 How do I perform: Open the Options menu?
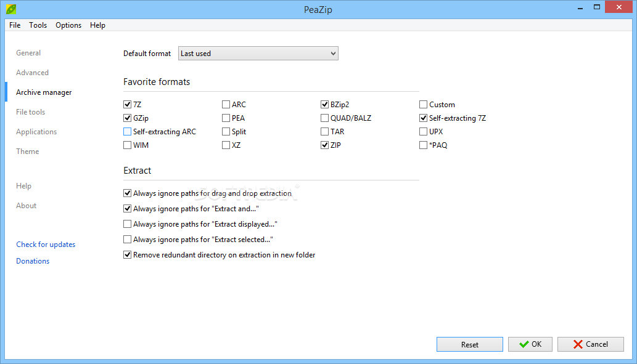[x=68, y=25]
